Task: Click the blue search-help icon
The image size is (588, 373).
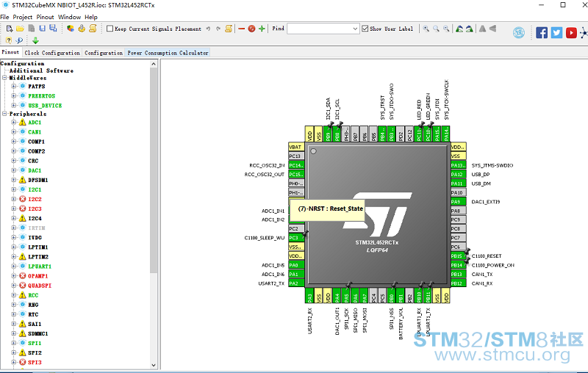Action: coord(19,40)
